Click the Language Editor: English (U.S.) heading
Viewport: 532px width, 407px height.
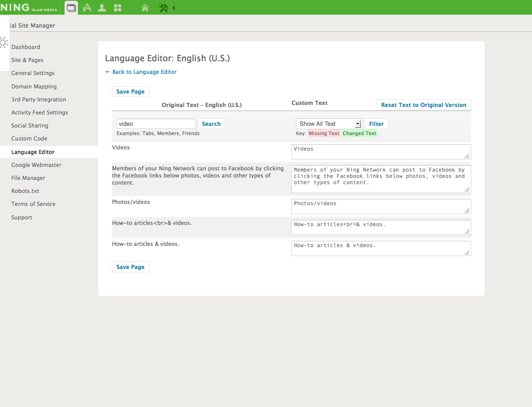click(167, 58)
